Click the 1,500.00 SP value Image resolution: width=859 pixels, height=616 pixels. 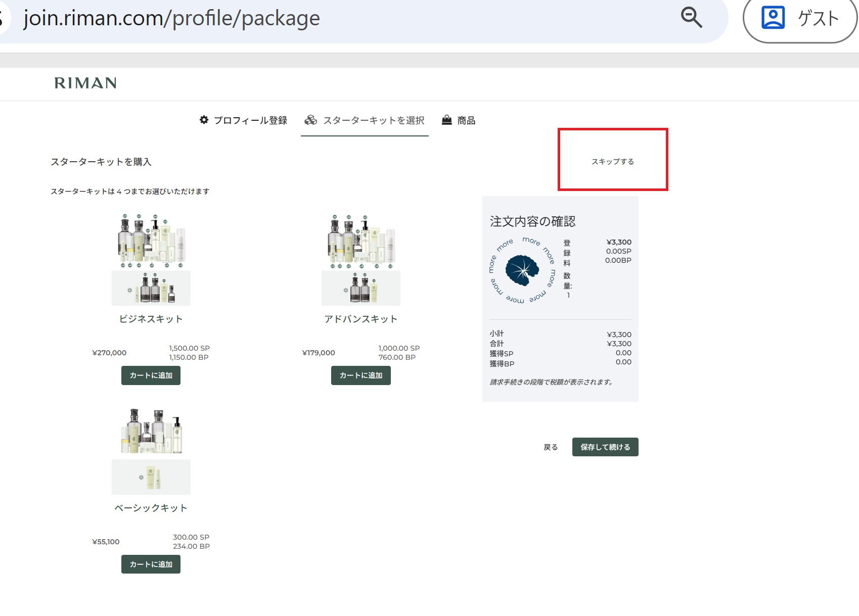click(189, 348)
